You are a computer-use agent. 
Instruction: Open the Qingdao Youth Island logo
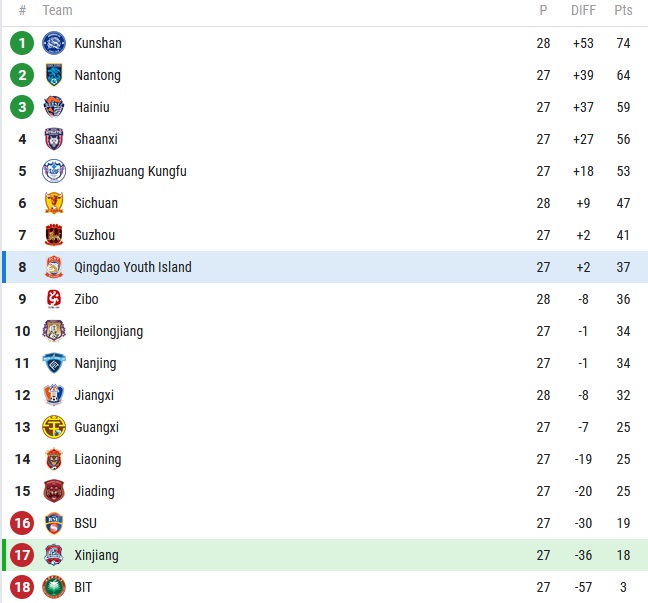pyautogui.click(x=54, y=267)
